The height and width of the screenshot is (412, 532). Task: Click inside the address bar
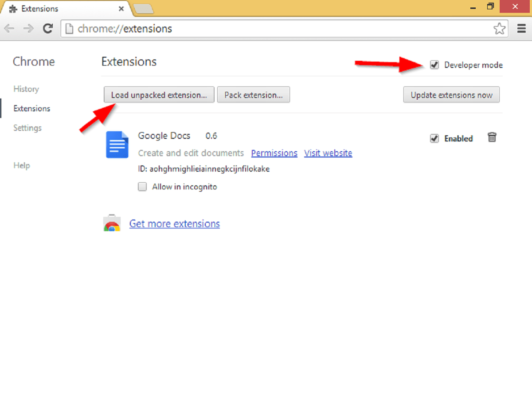pyautogui.click(x=222, y=28)
